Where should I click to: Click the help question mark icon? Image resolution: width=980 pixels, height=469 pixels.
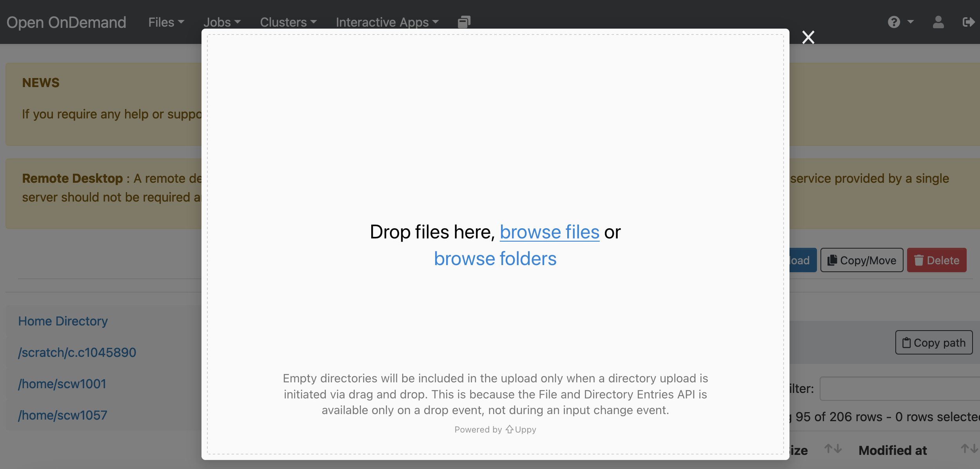click(895, 21)
